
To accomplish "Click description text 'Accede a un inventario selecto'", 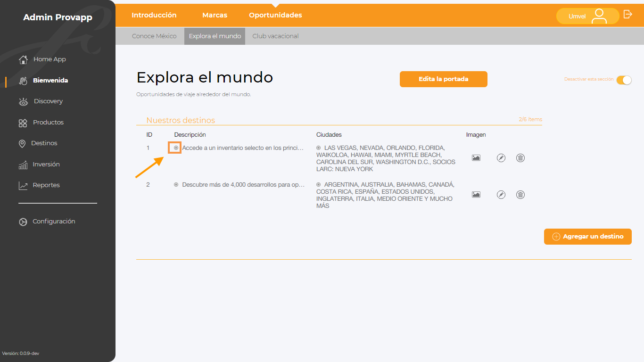I will (x=243, y=148).
